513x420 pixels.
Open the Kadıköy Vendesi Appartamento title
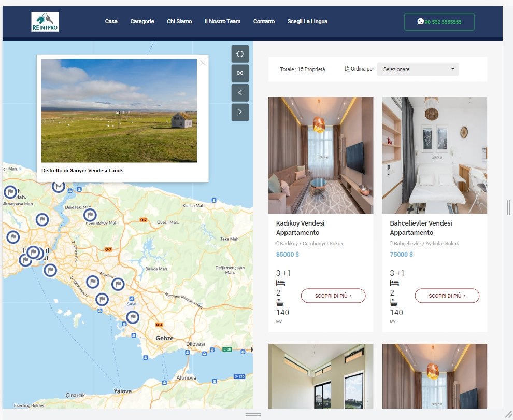pos(300,228)
